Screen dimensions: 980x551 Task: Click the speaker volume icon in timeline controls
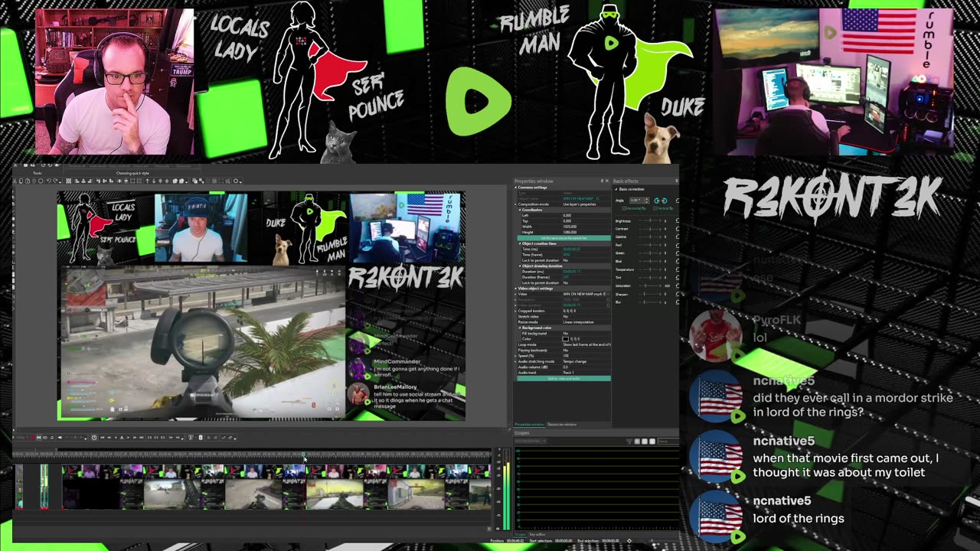pos(60,438)
